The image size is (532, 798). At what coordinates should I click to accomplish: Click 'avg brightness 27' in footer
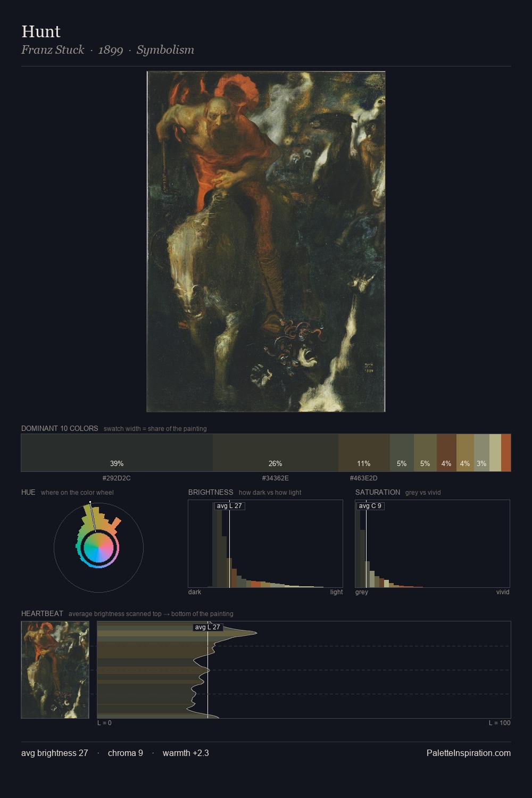coord(55,753)
